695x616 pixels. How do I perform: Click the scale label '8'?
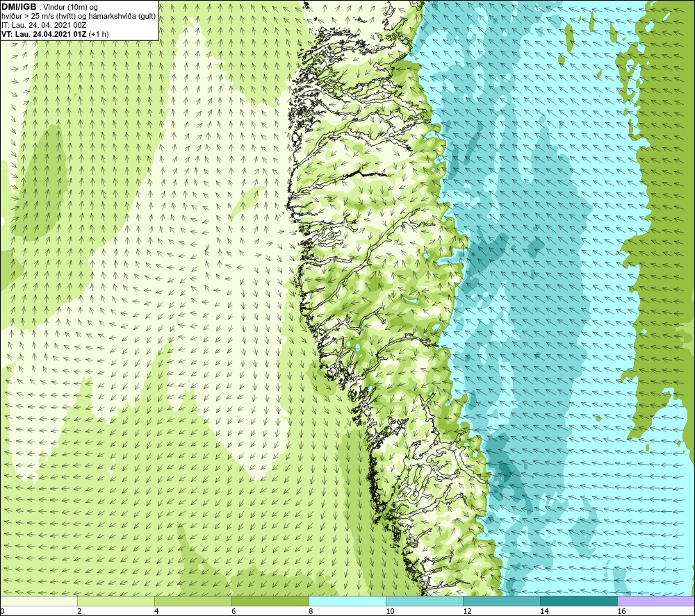pos(311,611)
